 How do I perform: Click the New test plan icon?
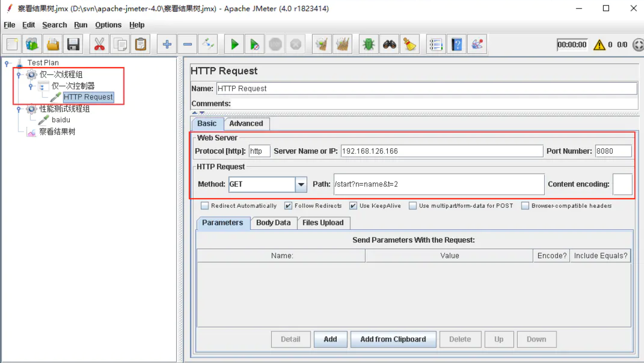coord(12,45)
